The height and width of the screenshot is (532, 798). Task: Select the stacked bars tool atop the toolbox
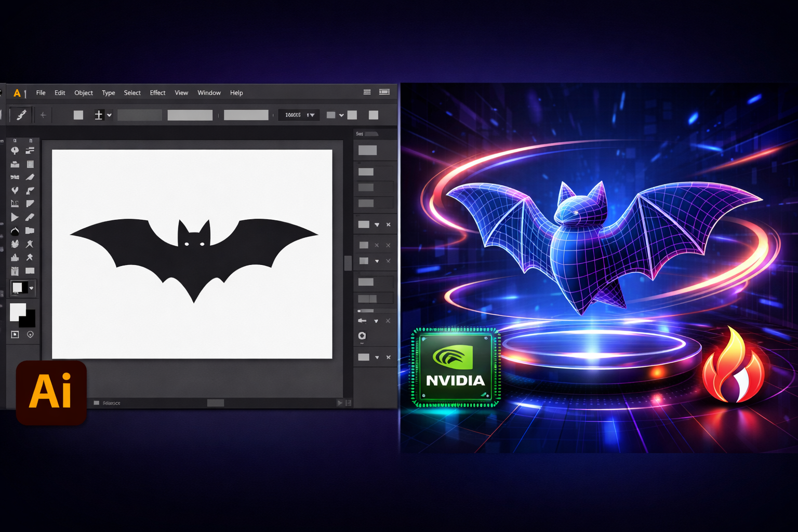(30, 151)
